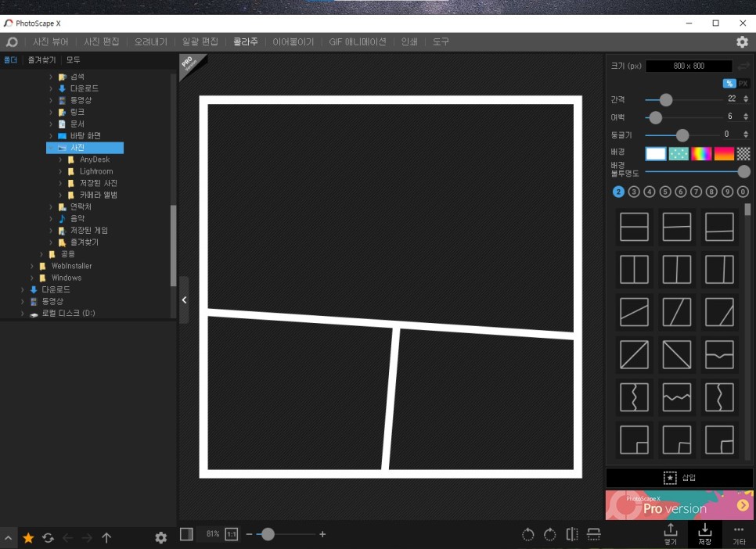Open the GIF 애니메이션 tab
The height and width of the screenshot is (549, 756).
pos(358,42)
